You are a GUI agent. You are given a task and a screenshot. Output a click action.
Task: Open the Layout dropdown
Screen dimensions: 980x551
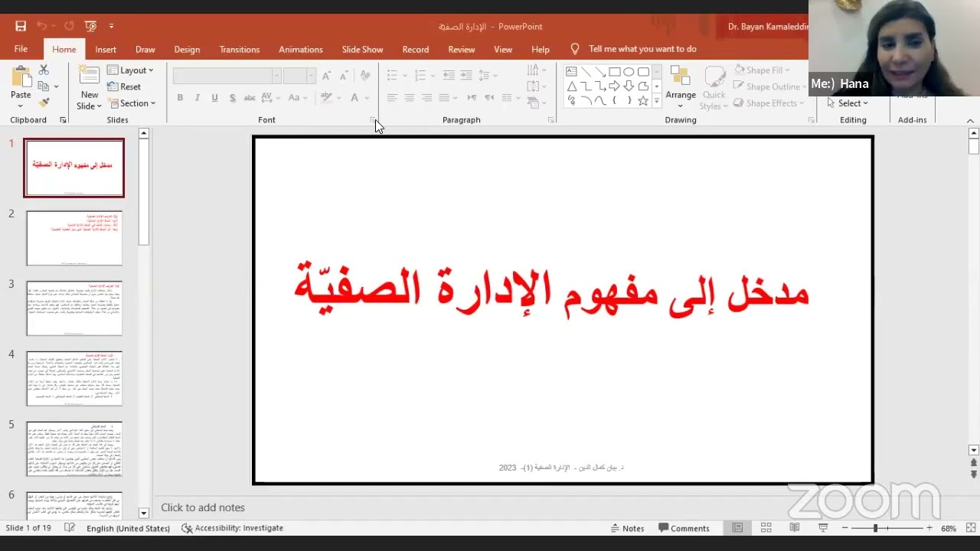click(x=131, y=70)
